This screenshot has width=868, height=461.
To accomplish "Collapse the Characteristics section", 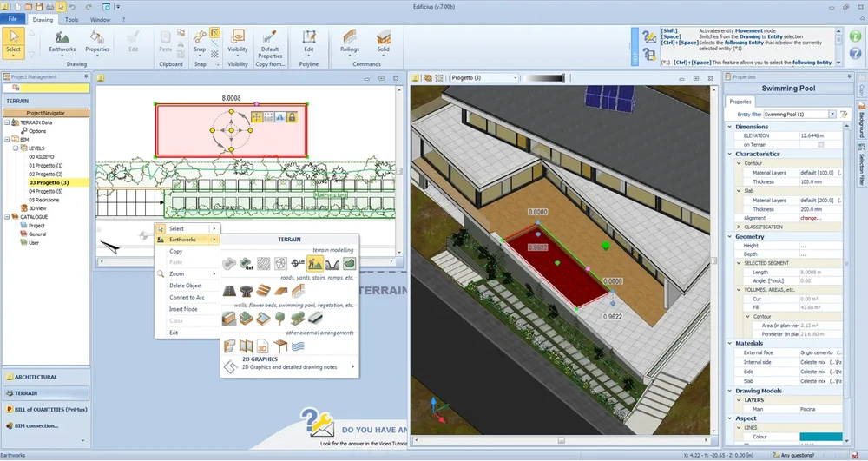I will tap(730, 154).
